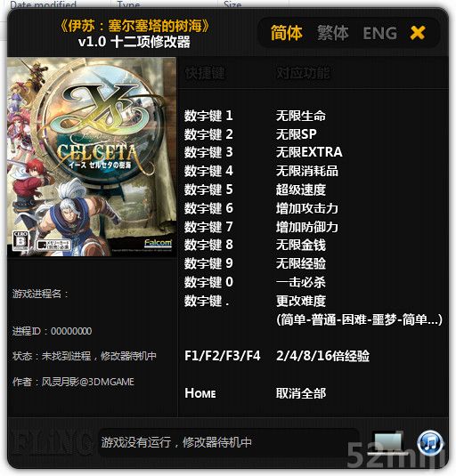Switch language to 繁体

click(x=333, y=33)
